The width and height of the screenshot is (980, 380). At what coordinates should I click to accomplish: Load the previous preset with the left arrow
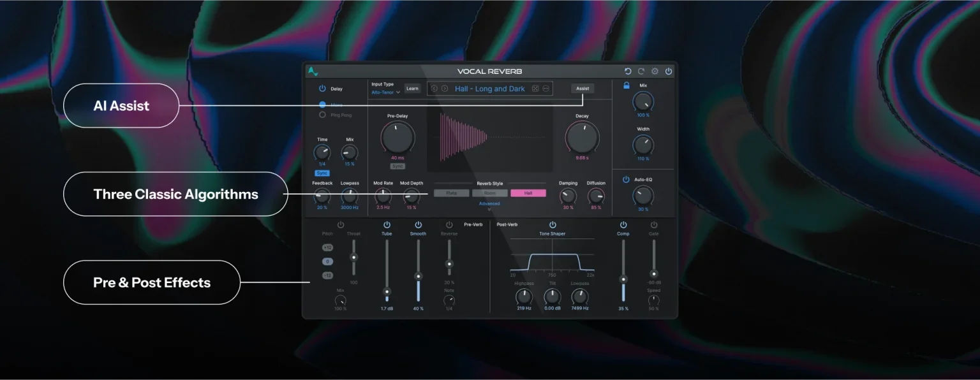434,89
